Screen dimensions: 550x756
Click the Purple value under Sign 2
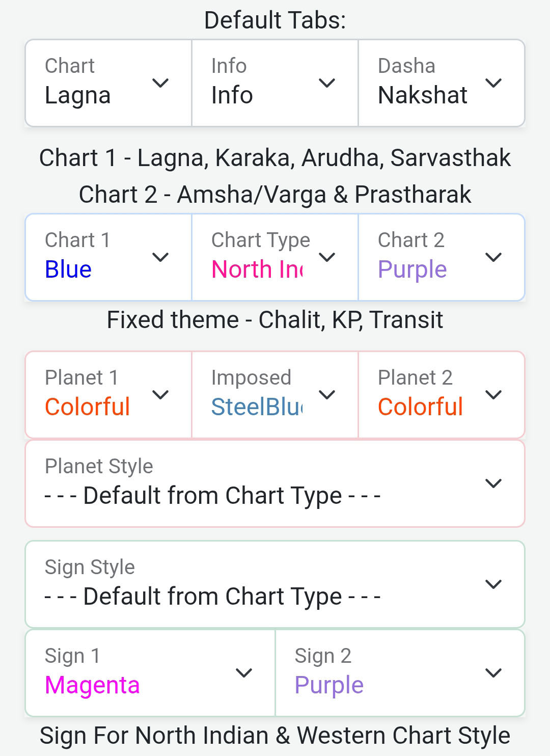click(x=329, y=685)
